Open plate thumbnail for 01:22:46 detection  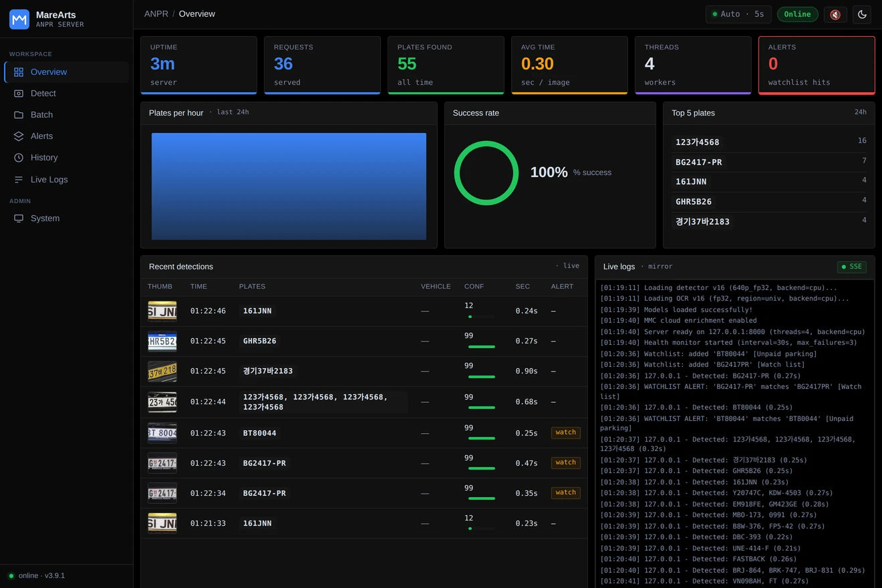(162, 311)
